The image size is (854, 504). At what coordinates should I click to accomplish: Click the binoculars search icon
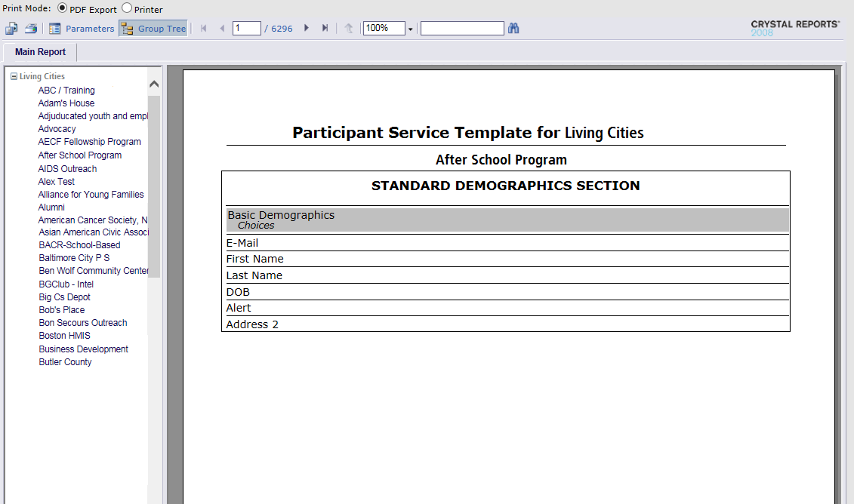(513, 29)
